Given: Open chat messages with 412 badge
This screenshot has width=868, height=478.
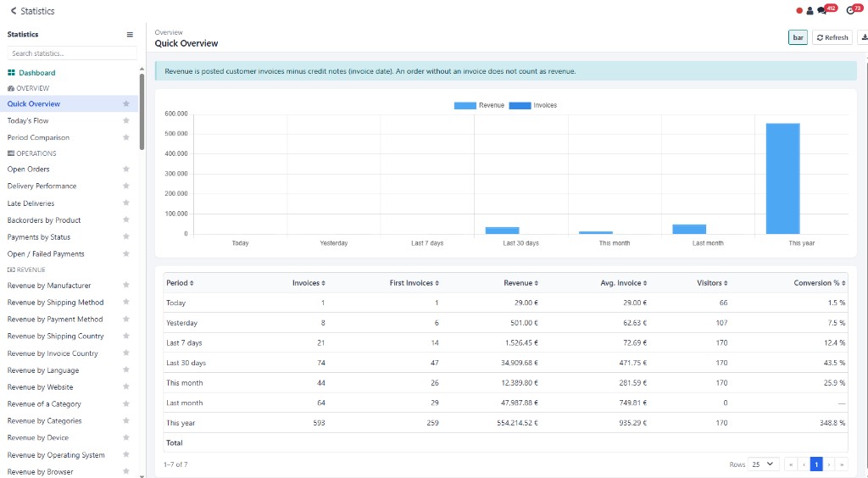Looking at the screenshot, I should pos(827,9).
